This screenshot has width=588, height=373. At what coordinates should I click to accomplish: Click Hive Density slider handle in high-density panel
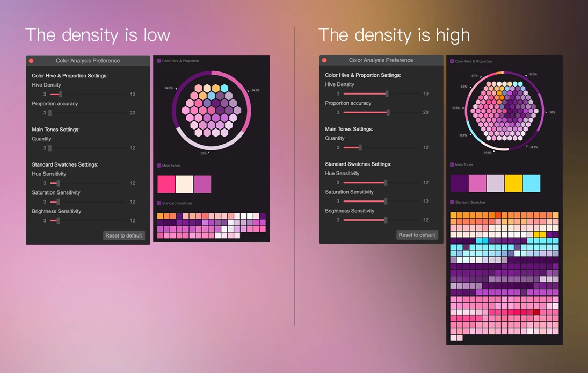pos(387,94)
